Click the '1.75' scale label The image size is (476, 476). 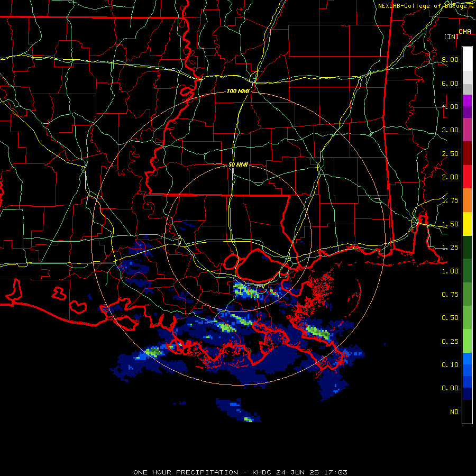[450, 200]
